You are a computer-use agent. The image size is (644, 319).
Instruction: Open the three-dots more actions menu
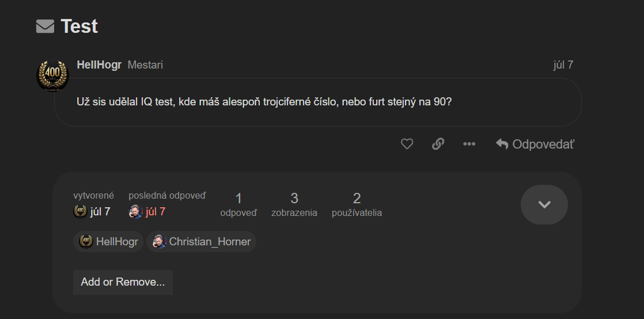click(469, 144)
